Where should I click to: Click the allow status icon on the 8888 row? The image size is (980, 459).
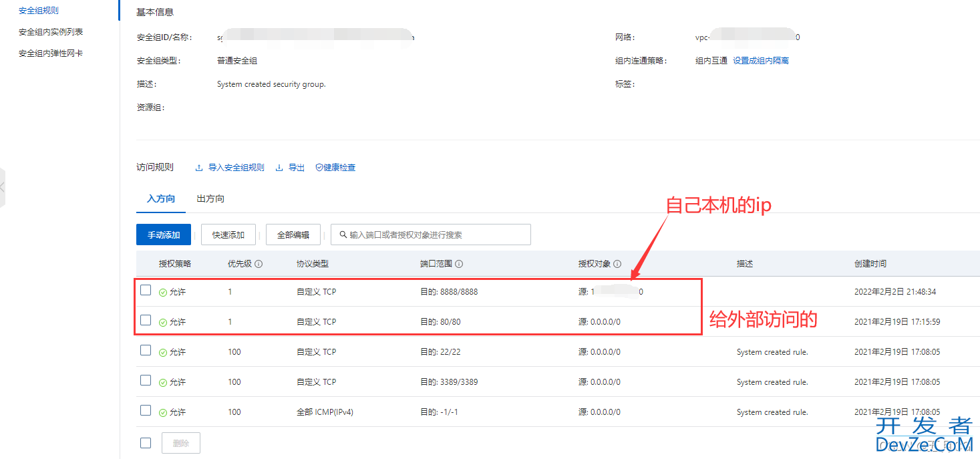pos(163,293)
